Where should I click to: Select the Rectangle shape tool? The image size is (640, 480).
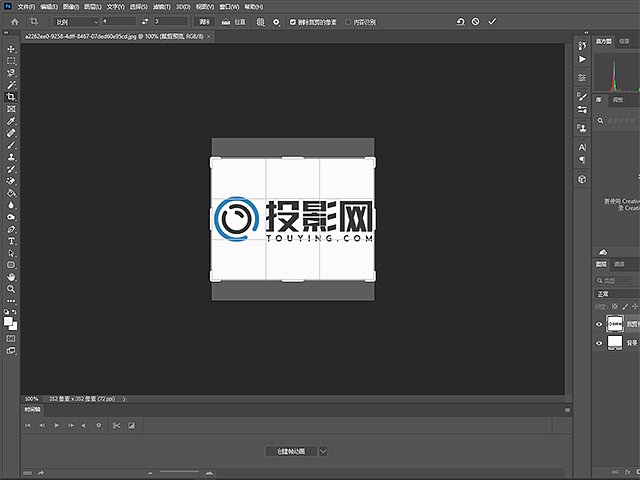click(11, 265)
